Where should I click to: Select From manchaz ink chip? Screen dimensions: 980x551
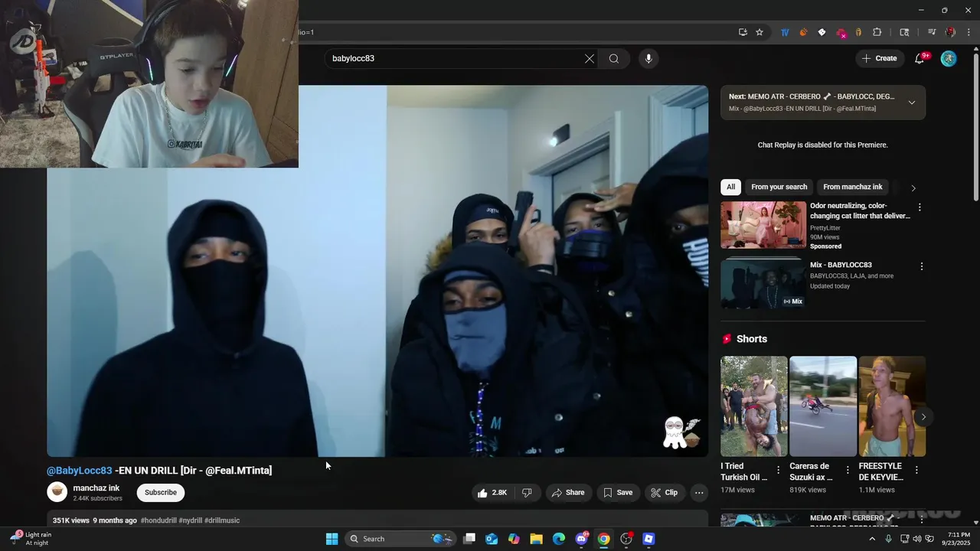click(853, 187)
